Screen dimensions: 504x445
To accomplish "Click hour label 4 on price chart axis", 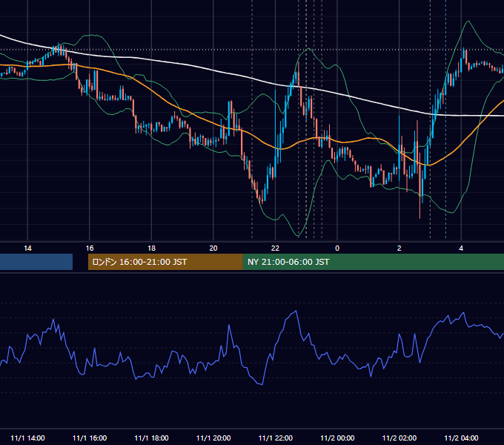I will (x=461, y=248).
